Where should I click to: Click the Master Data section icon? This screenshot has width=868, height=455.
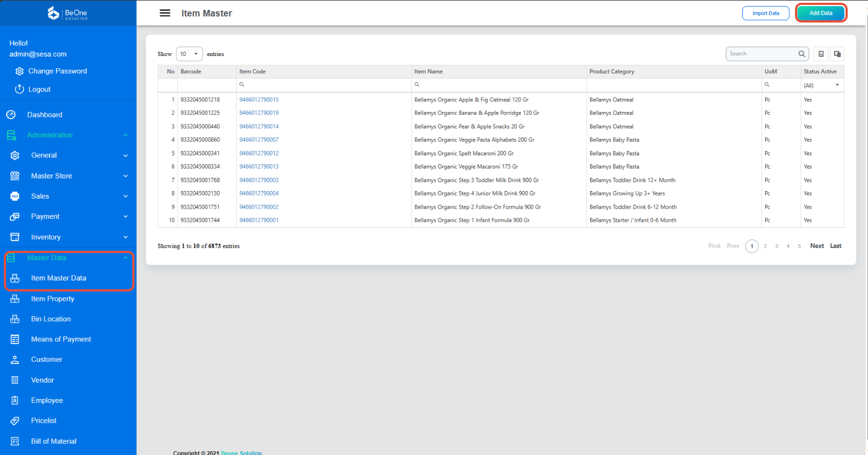click(11, 257)
